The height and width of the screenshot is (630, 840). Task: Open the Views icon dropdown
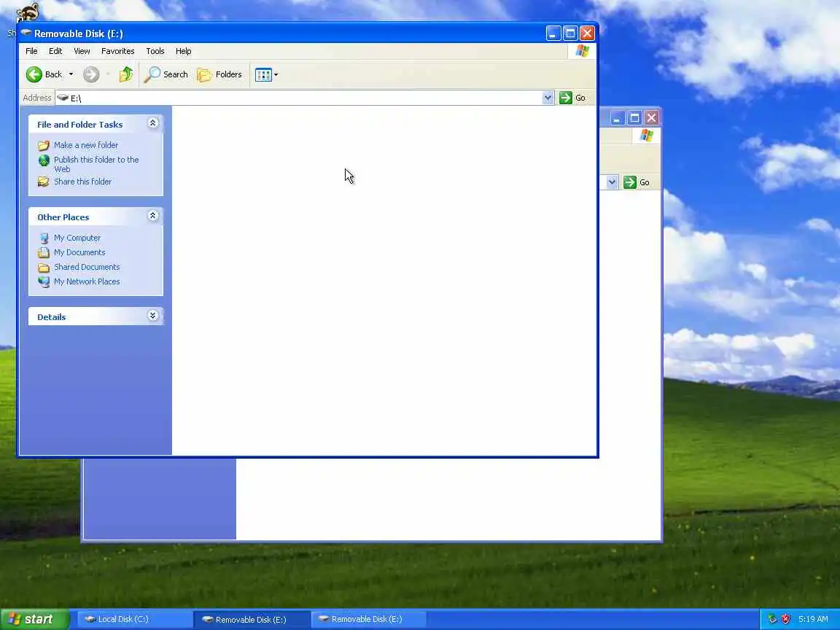[x=266, y=74]
